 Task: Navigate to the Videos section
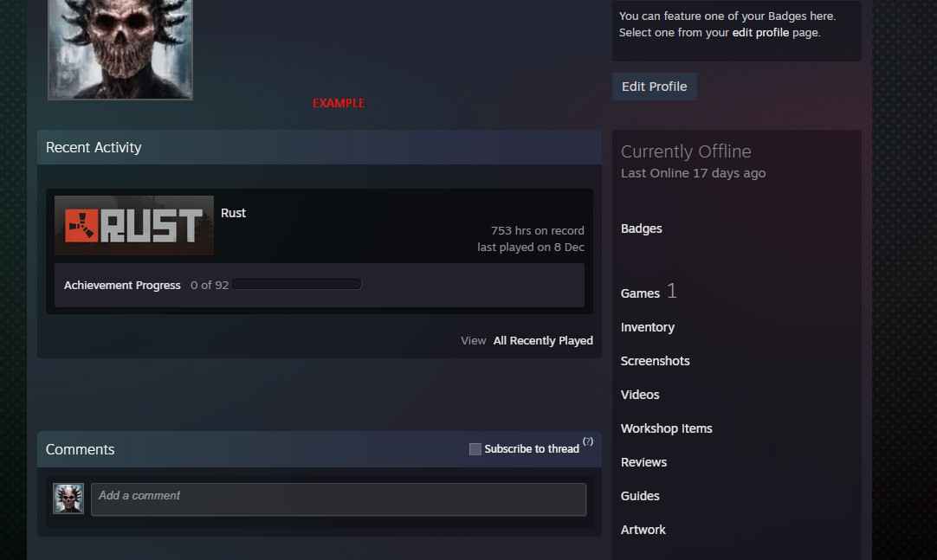click(x=640, y=395)
